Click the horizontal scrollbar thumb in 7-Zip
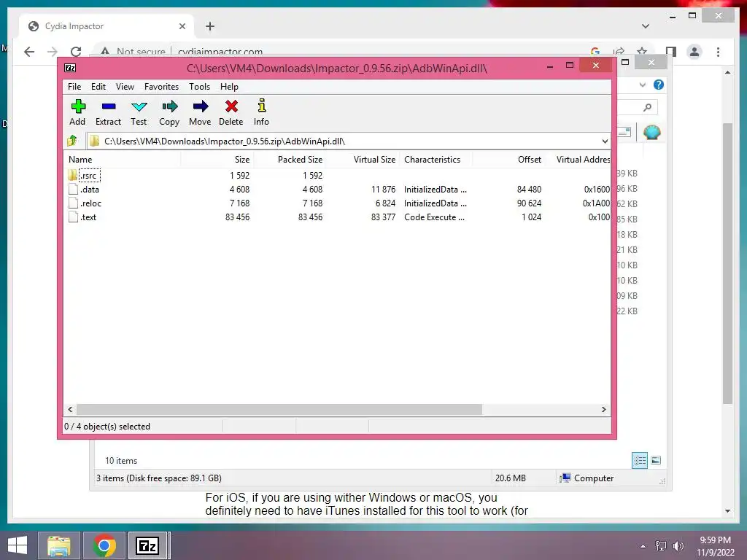This screenshot has height=560, width=747. coord(279,410)
